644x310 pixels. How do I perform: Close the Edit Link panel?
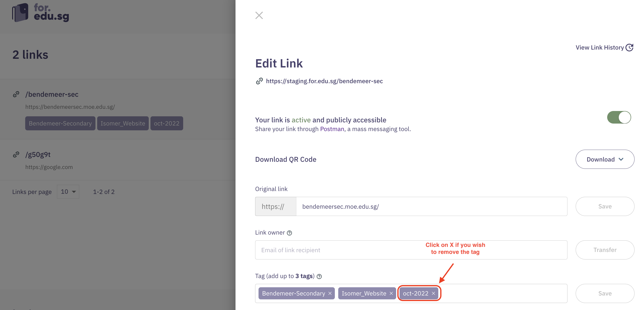[x=259, y=15]
